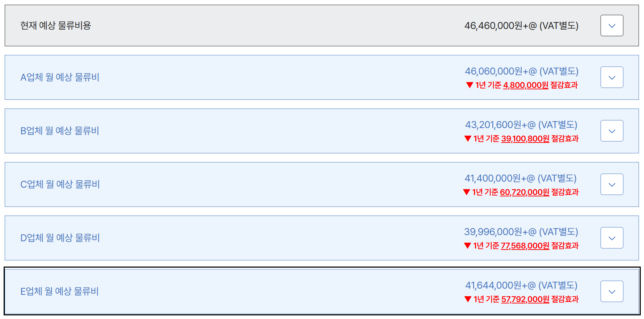The width and height of the screenshot is (644, 319).
Task: Expand E업체 월 예상 물류비 chevron
Action: click(611, 292)
